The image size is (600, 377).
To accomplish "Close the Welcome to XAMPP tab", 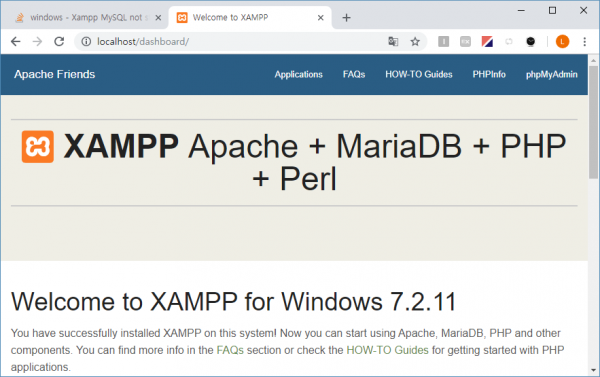I will [x=321, y=18].
